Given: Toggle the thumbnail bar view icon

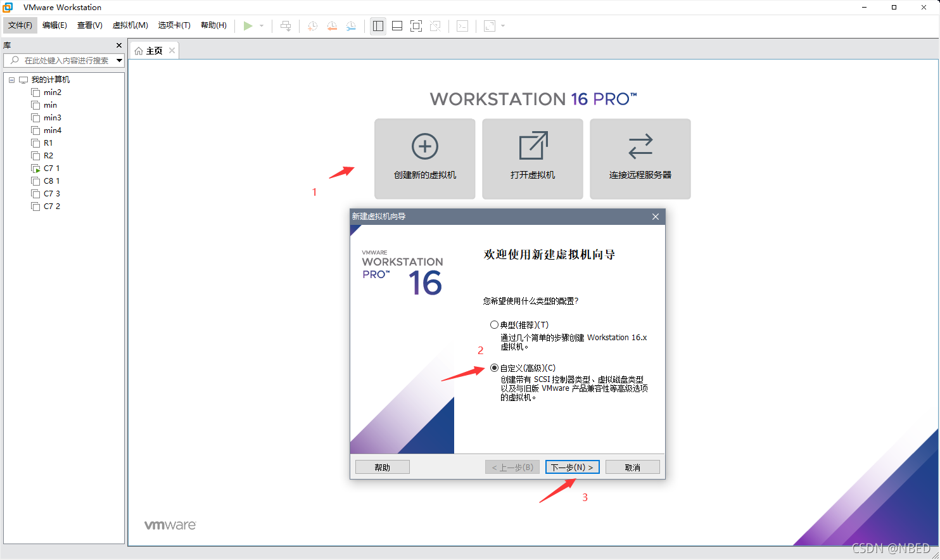Looking at the screenshot, I should (397, 26).
